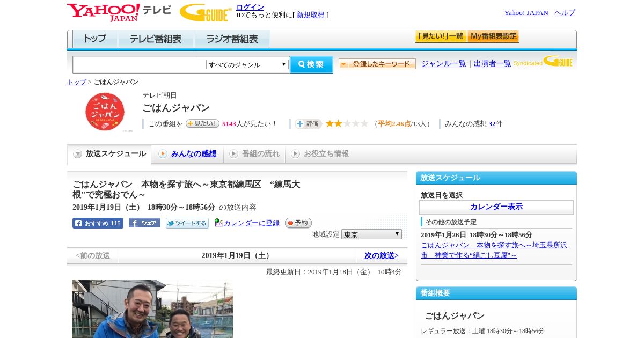Click the 最終更新日 timestamp text
The image size is (644, 338).
(x=334, y=272)
